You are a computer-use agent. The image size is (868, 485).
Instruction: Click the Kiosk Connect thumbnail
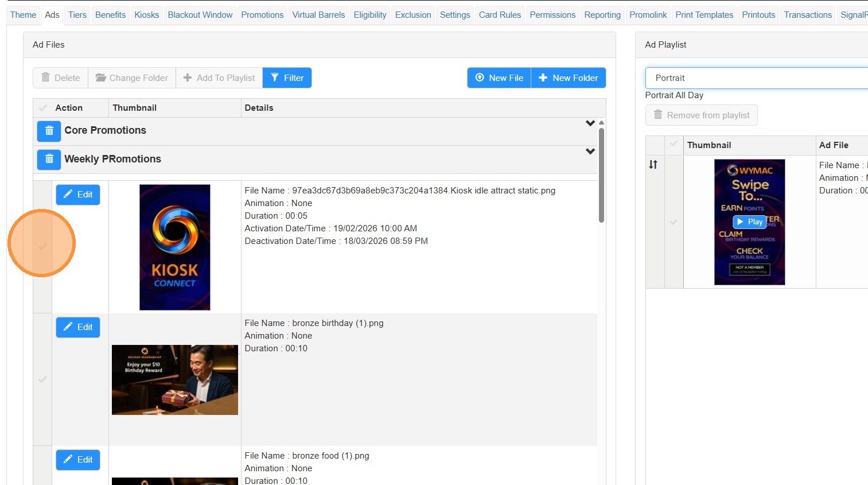click(x=175, y=247)
